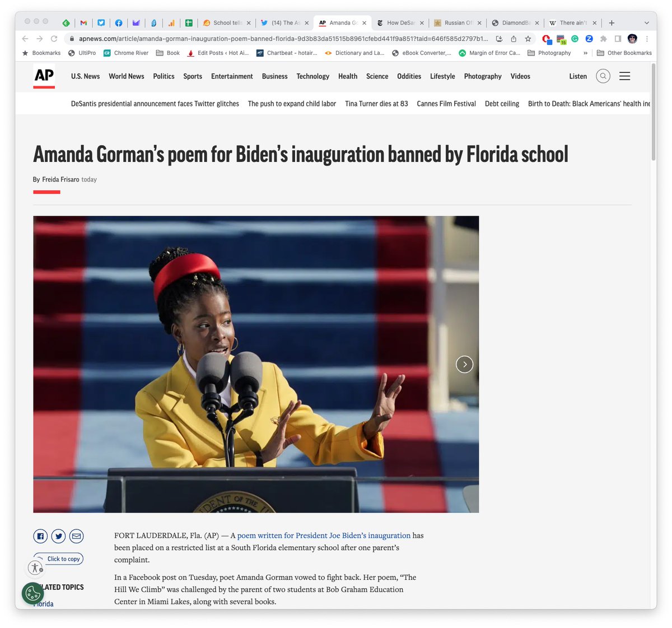Switch to the DiamondBa tab

(515, 23)
